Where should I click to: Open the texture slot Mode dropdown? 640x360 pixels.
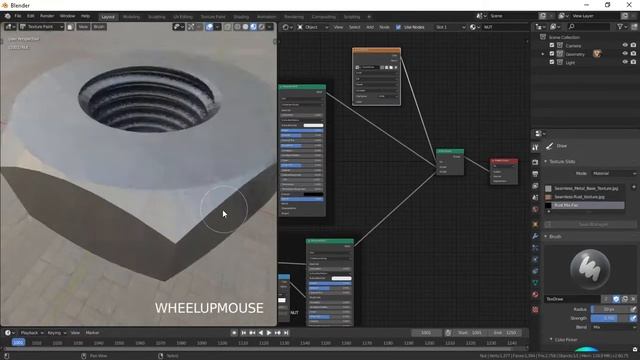tap(614, 173)
